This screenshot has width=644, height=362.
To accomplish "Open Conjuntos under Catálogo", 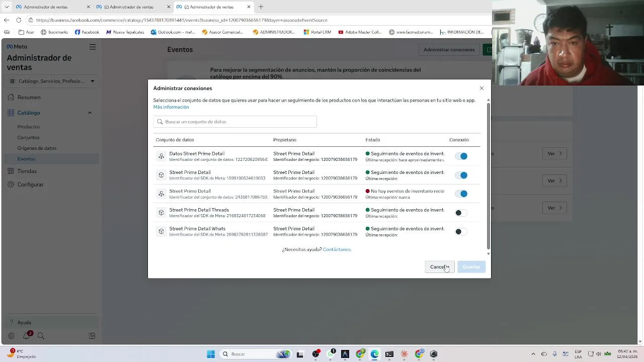I will [x=28, y=137].
